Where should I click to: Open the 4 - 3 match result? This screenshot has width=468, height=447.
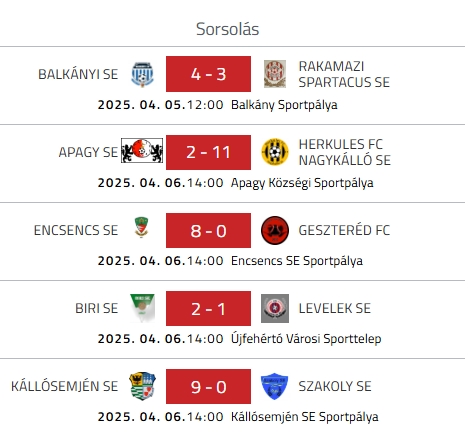[208, 74]
